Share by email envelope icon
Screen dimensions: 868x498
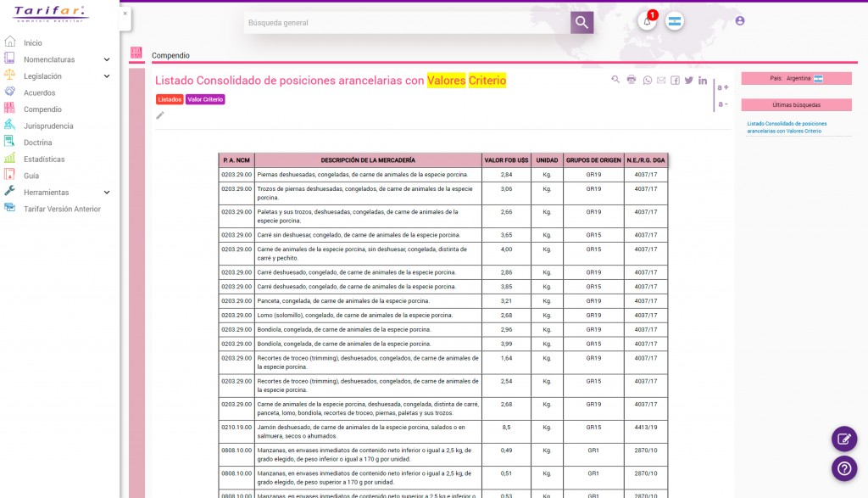[x=661, y=81]
